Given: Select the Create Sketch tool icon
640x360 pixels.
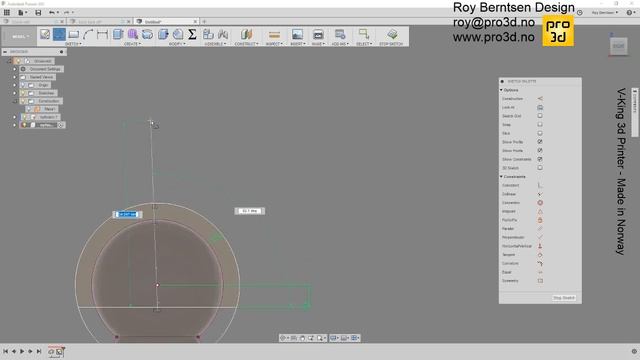Looking at the screenshot, I should (45, 34).
